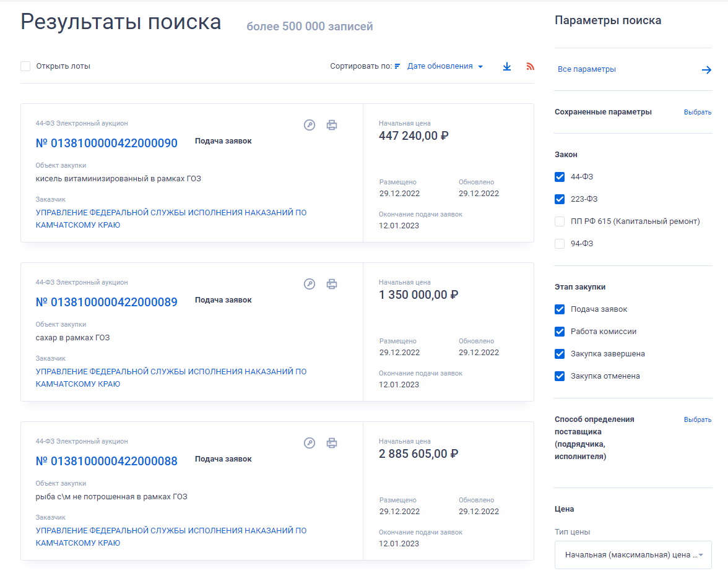Open purchase № 0138100000422000088
728x576 pixels.
point(106,462)
